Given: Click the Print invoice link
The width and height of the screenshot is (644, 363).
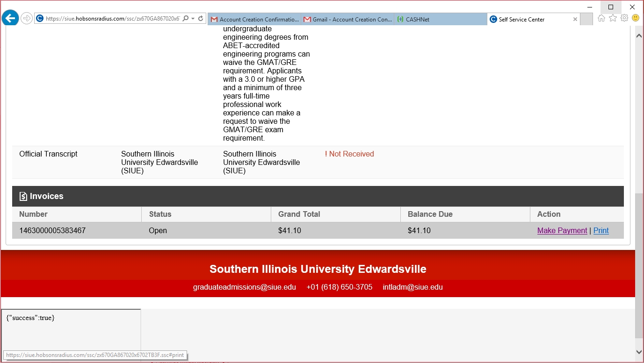Looking at the screenshot, I should 601,230.
